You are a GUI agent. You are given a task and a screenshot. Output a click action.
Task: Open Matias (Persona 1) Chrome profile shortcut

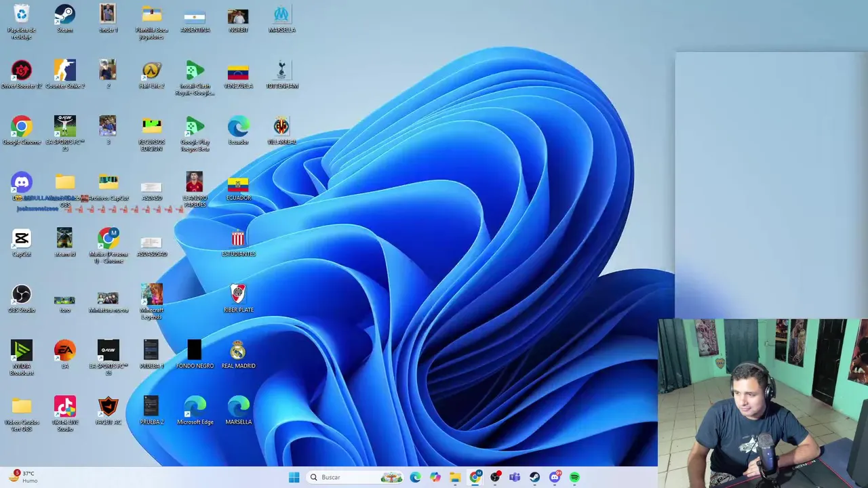pyautogui.click(x=108, y=246)
